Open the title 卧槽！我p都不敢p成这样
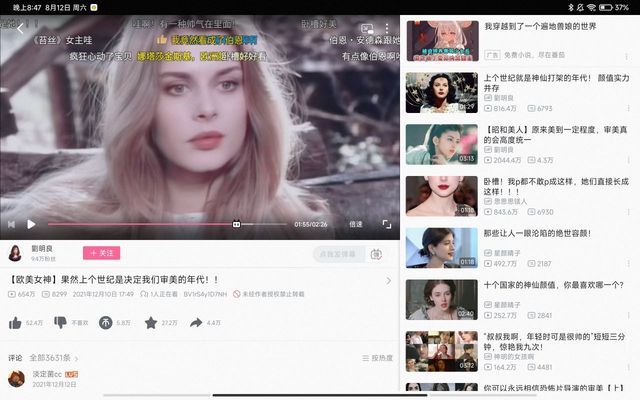640x400 pixels. coord(556,186)
